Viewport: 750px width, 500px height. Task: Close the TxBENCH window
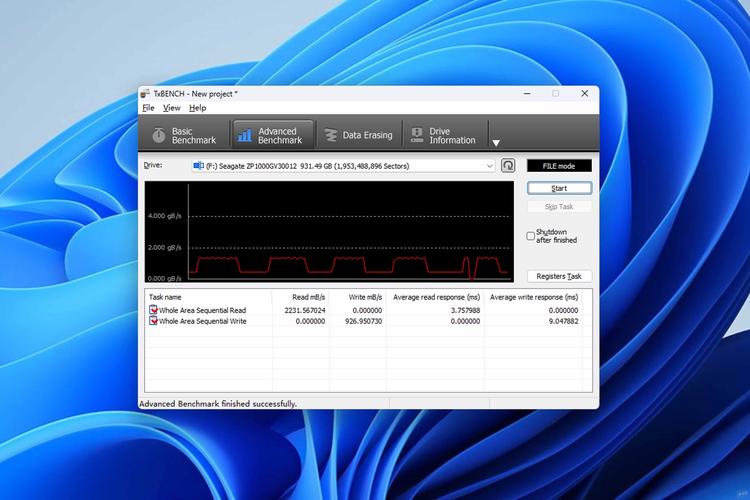[585, 94]
